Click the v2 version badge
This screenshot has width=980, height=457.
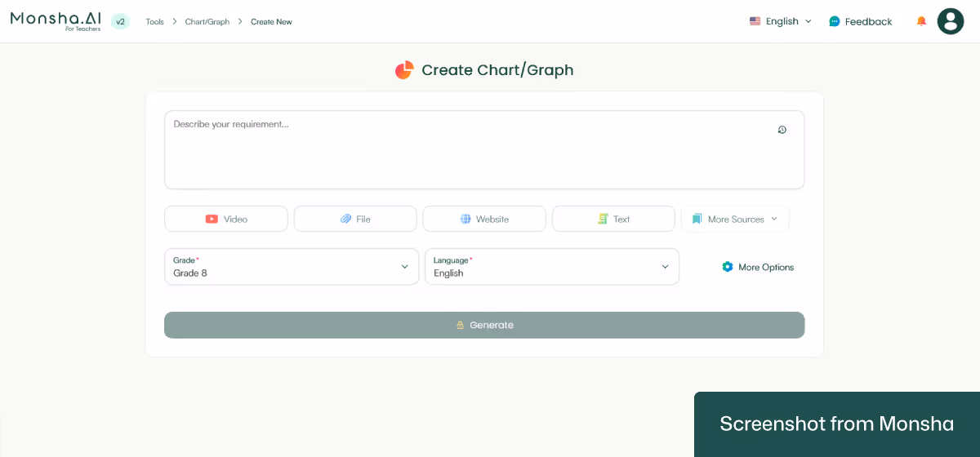click(120, 22)
